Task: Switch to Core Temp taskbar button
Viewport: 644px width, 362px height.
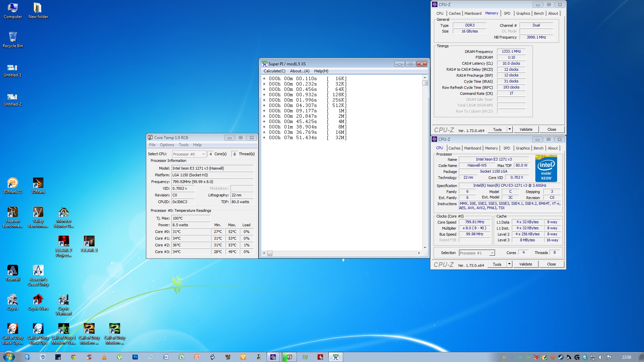Action: [x=289, y=357]
